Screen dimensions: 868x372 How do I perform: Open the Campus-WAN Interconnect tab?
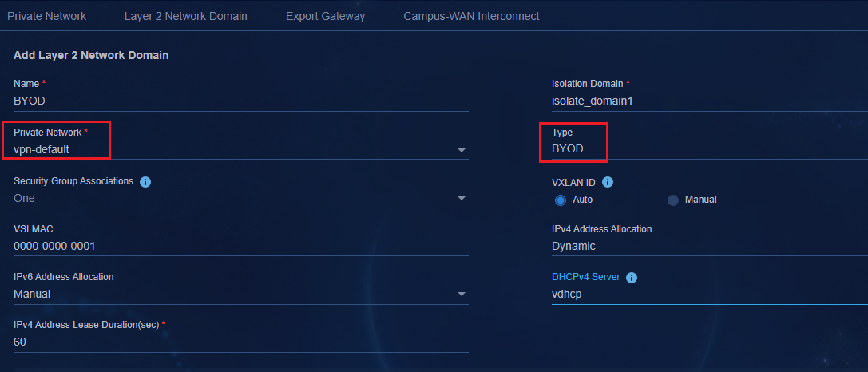pyautogui.click(x=472, y=16)
